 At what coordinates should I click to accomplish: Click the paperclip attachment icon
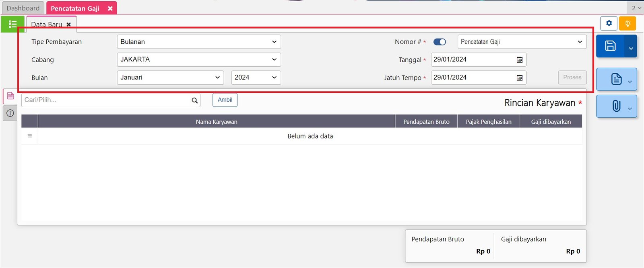click(x=616, y=106)
